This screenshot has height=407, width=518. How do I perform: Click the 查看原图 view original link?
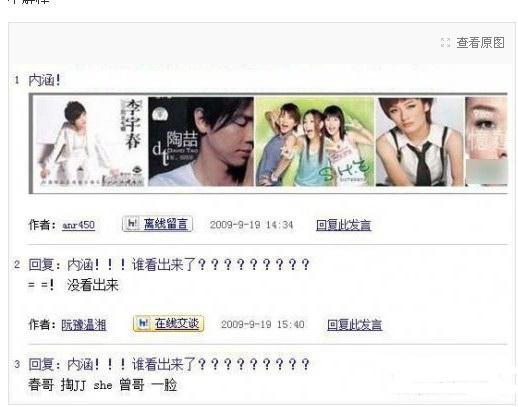480,43
